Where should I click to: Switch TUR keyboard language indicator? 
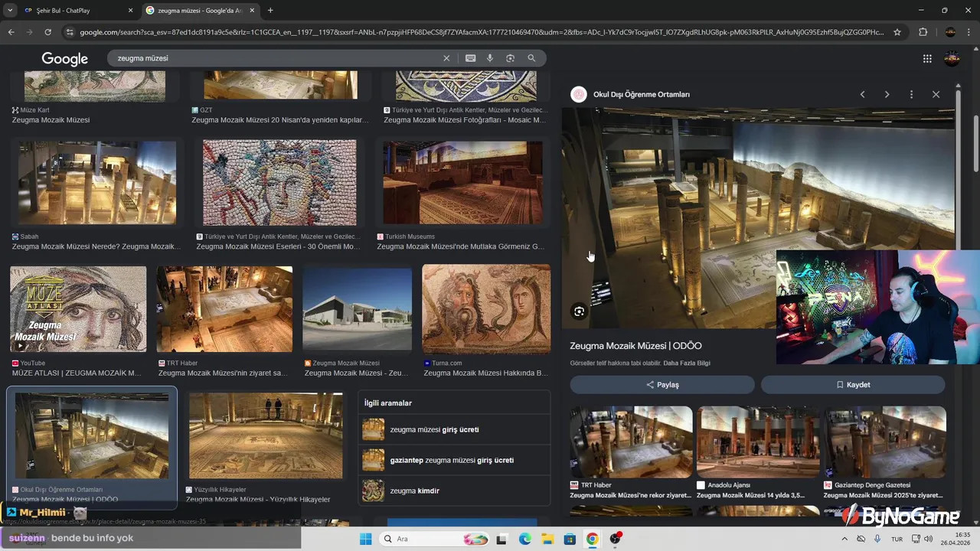point(897,539)
